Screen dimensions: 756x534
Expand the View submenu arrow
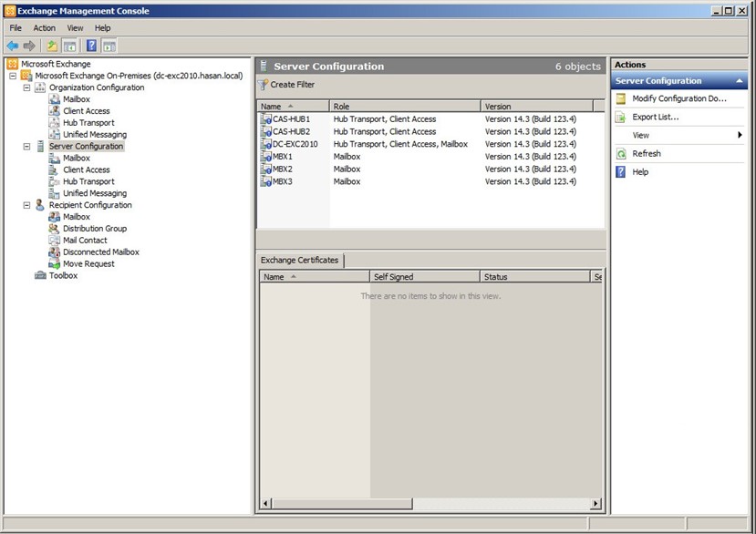[x=740, y=135]
